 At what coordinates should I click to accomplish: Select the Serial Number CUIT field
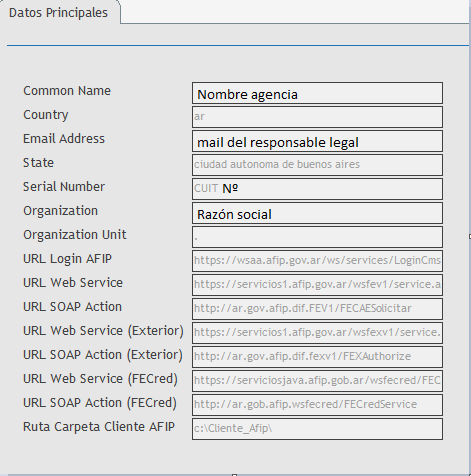pos(317,189)
